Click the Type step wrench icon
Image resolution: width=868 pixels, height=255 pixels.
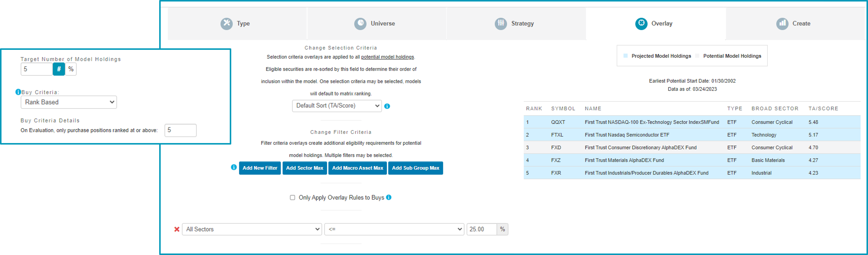[x=226, y=24]
